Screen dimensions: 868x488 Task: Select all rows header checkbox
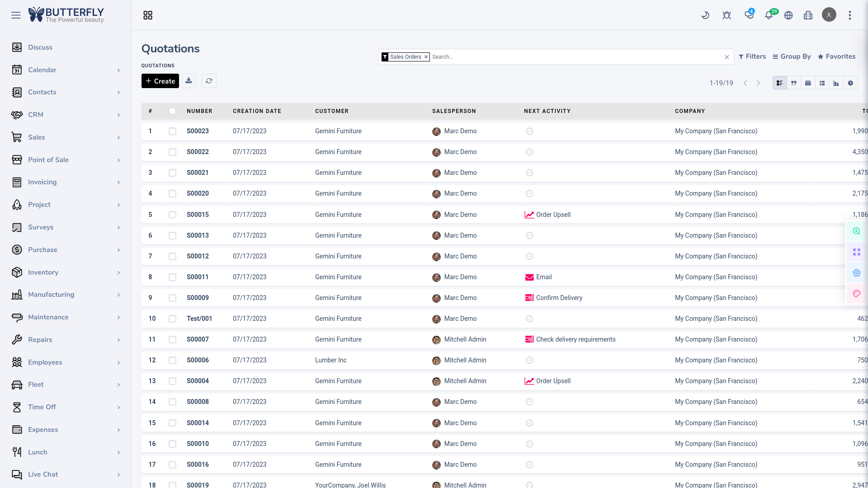172,111
